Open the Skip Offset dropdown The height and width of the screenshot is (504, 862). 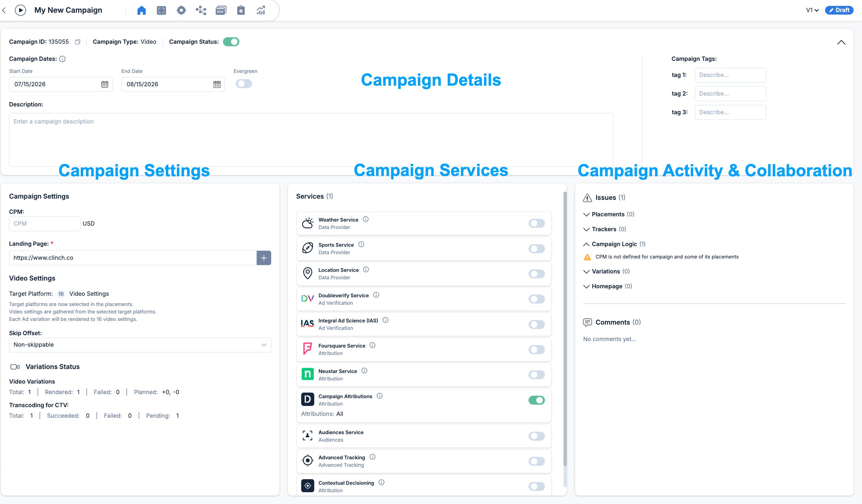click(140, 345)
